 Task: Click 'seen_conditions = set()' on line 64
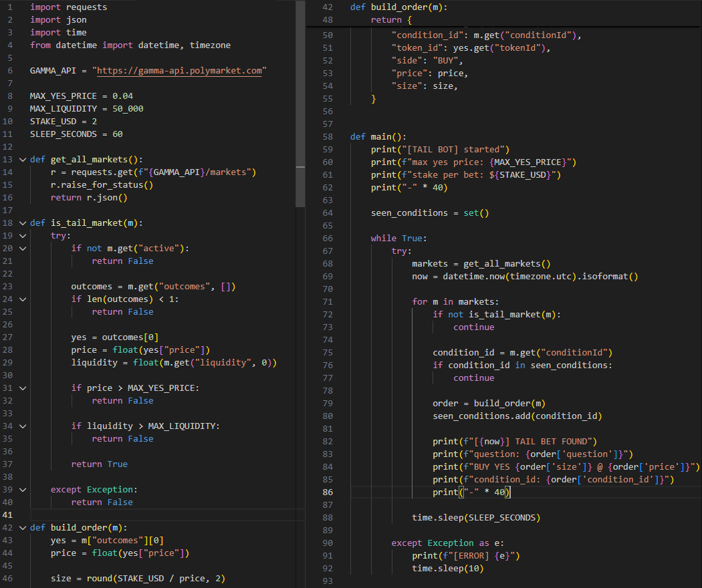pyautogui.click(x=430, y=213)
